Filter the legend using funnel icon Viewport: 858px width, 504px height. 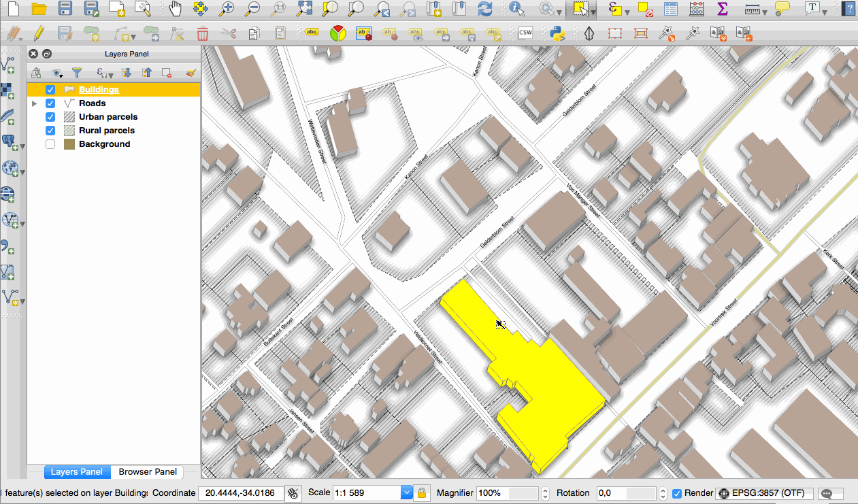pos(77,73)
